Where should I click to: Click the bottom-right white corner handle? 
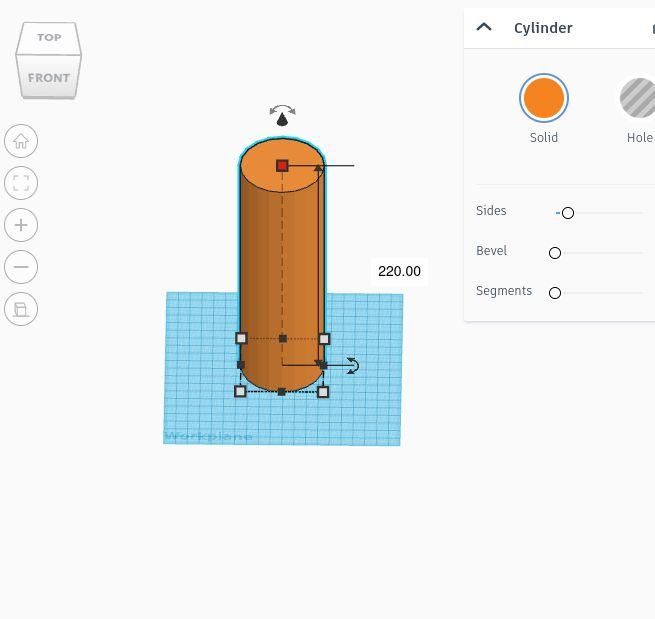tap(323, 392)
